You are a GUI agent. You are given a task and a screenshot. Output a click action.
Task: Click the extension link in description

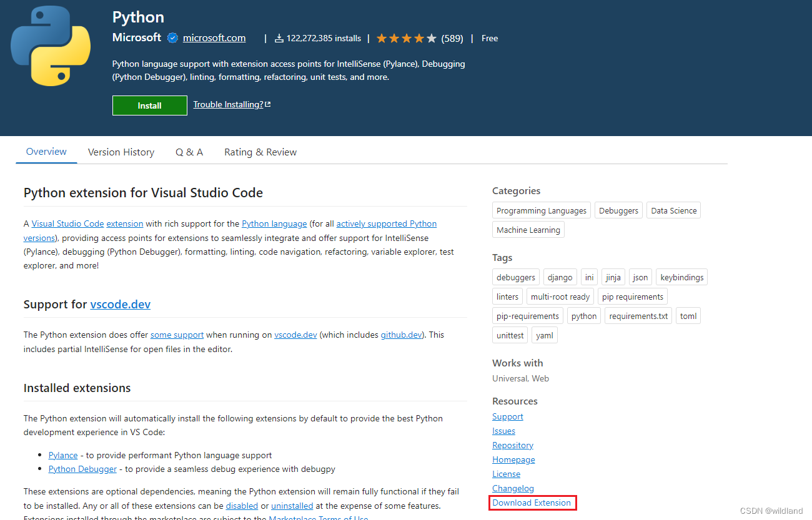125,223
